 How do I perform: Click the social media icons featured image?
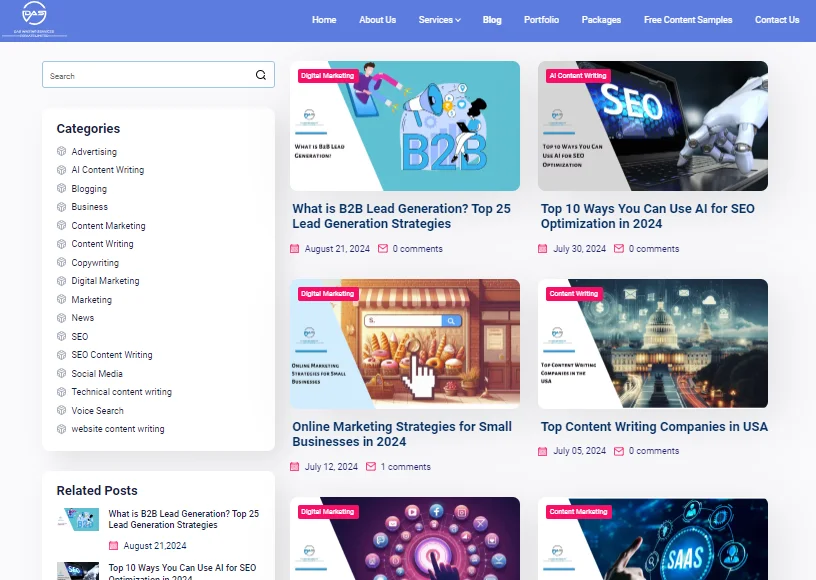point(405,539)
